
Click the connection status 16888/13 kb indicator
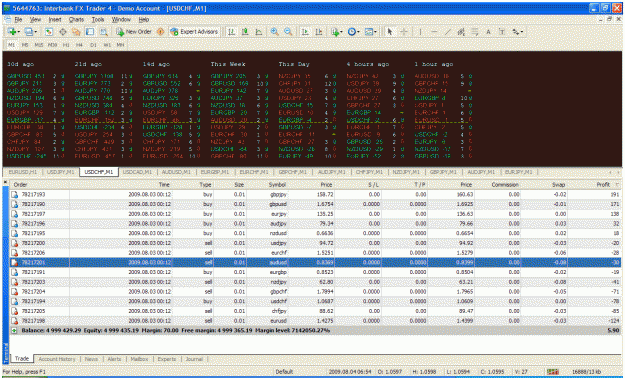coord(586,372)
